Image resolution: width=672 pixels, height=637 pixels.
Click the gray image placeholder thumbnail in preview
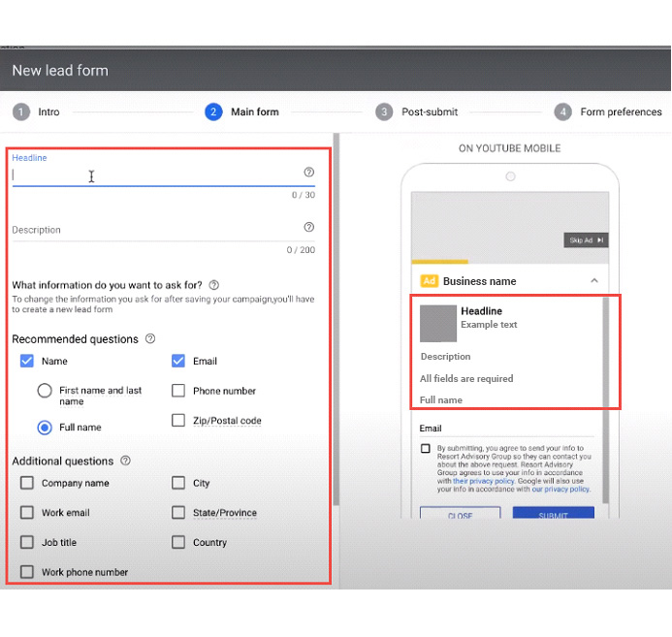[438, 324]
